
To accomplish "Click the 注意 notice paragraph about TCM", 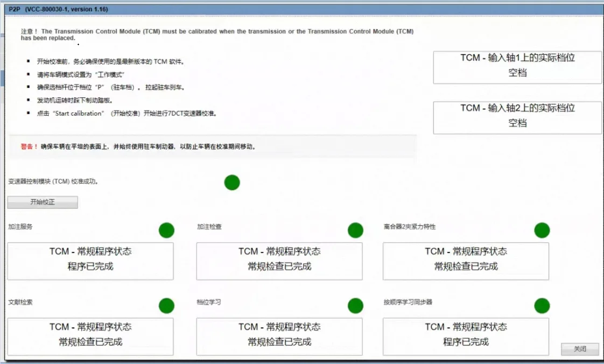I will click(217, 34).
